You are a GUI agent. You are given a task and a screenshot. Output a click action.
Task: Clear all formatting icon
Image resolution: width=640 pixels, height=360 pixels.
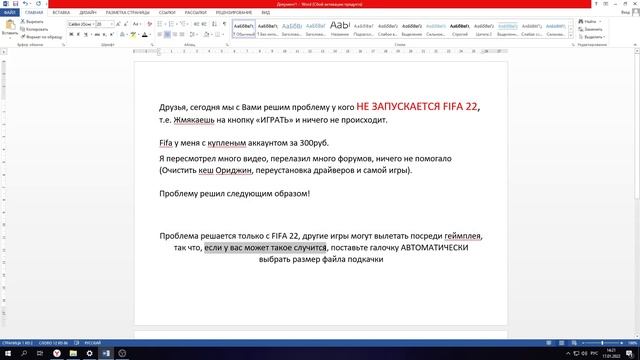(150, 24)
